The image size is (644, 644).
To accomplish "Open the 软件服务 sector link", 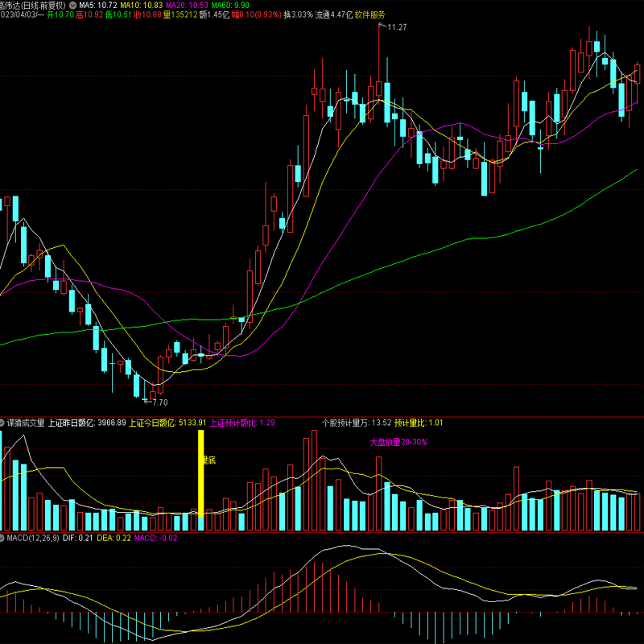I will [370, 15].
